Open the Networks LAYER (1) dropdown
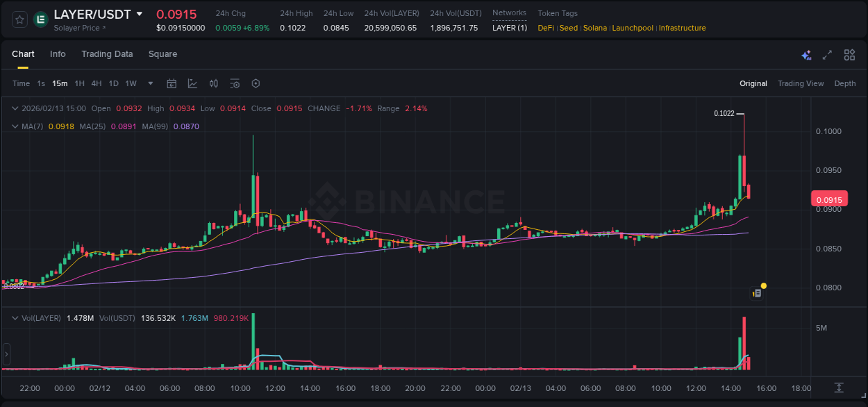Screen dimensions: 868x407 (509, 28)
